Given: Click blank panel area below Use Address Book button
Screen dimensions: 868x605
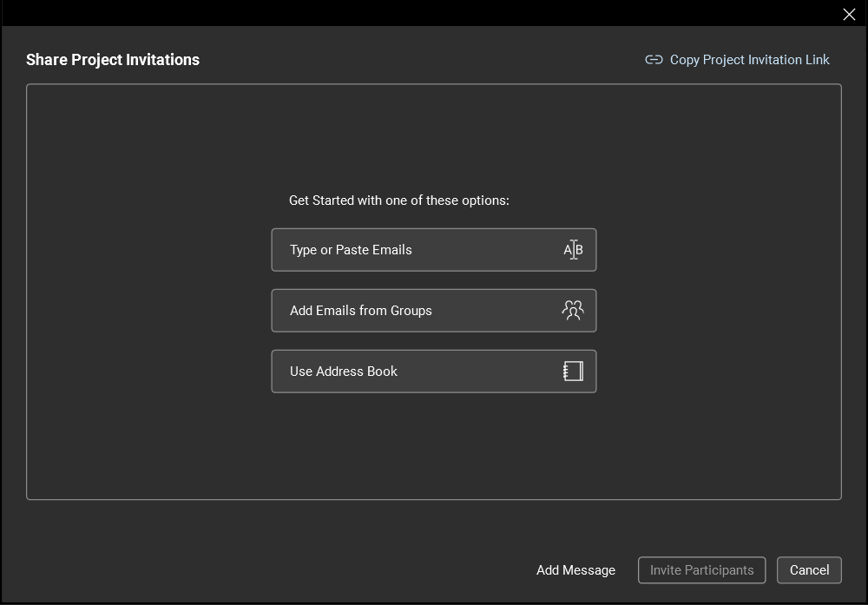Looking at the screenshot, I should click(434, 447).
